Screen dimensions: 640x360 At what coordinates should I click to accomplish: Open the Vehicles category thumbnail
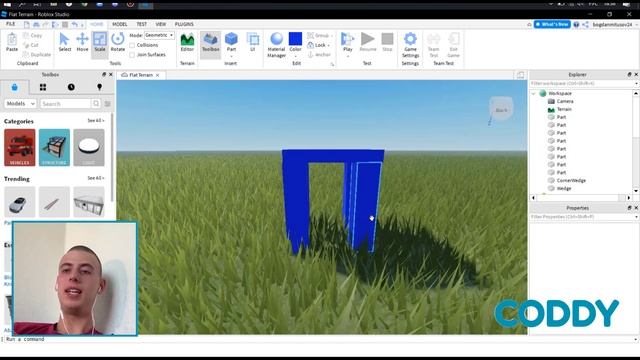(x=20, y=147)
